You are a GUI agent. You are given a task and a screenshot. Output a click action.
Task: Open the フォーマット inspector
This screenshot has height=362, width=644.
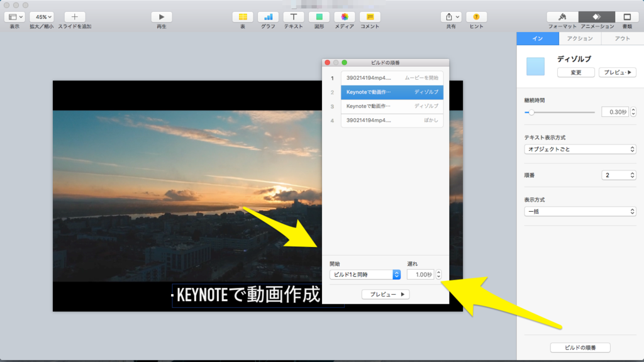tap(562, 17)
